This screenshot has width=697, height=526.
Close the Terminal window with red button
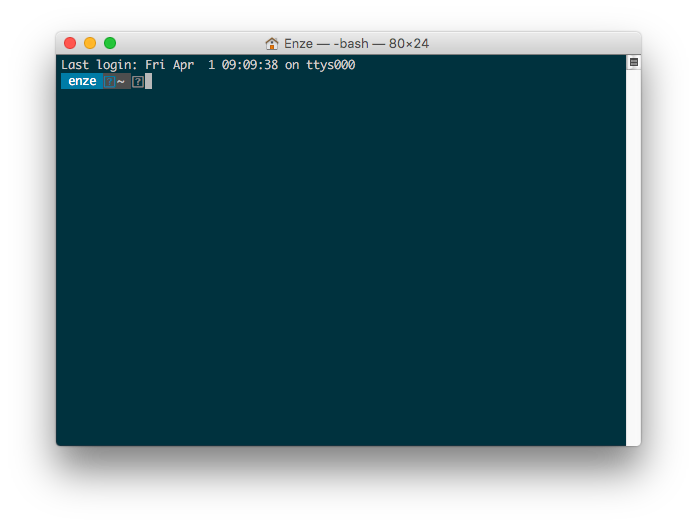[x=70, y=43]
